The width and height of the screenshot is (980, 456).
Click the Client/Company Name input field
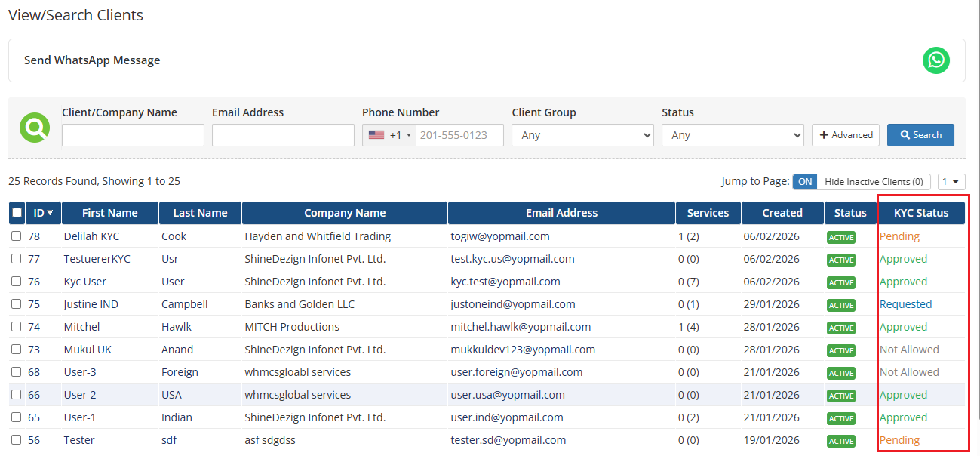(x=133, y=135)
